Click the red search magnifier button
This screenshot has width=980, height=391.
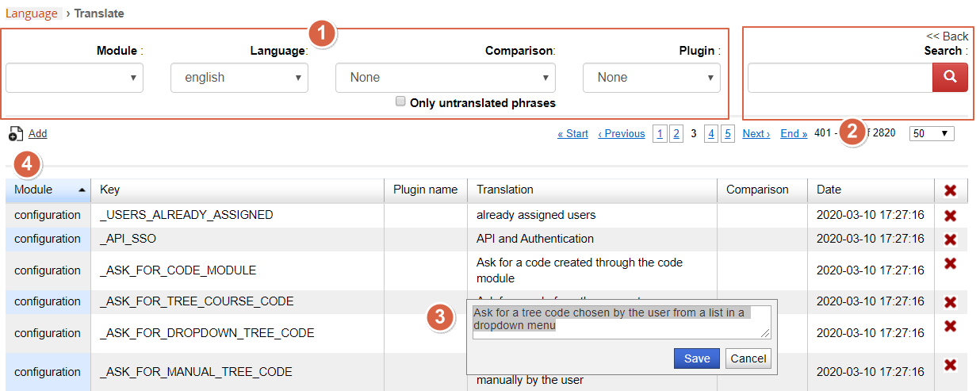pos(950,78)
